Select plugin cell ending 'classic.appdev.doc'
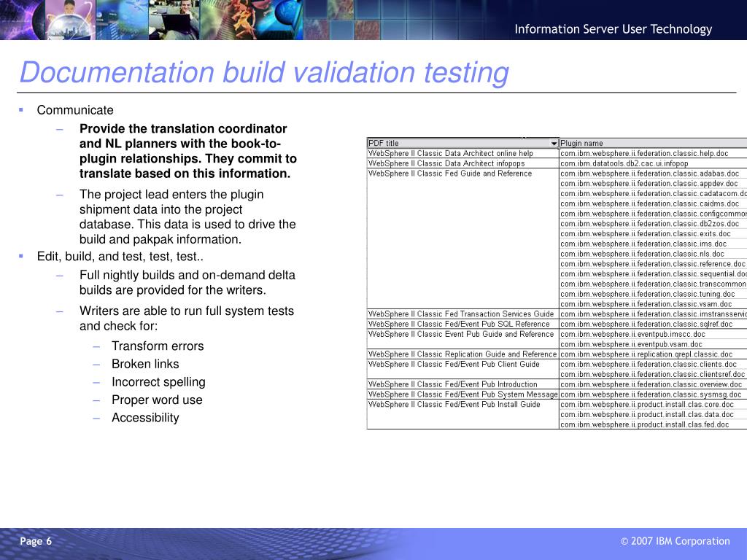This screenshot has width=747, height=560. click(x=653, y=183)
